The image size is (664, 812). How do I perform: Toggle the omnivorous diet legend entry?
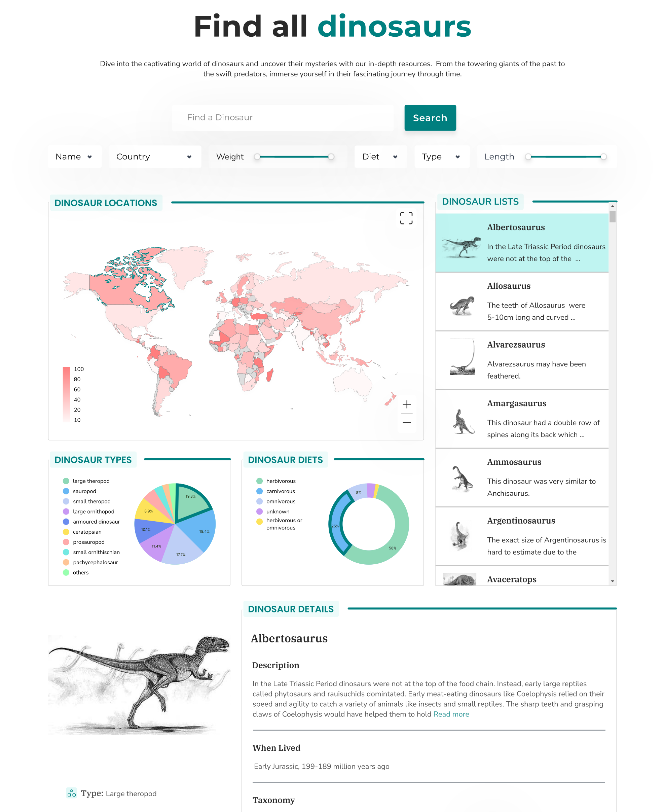click(276, 501)
